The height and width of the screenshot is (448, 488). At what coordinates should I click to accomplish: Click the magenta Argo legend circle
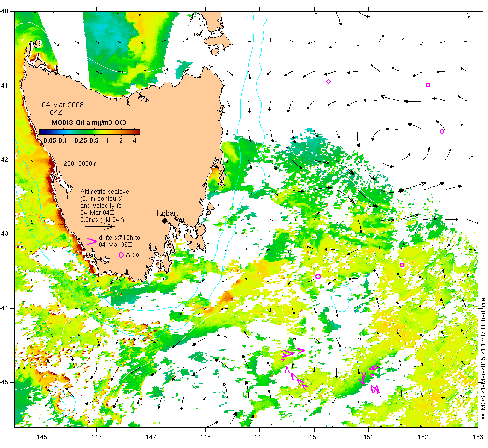tap(122, 255)
